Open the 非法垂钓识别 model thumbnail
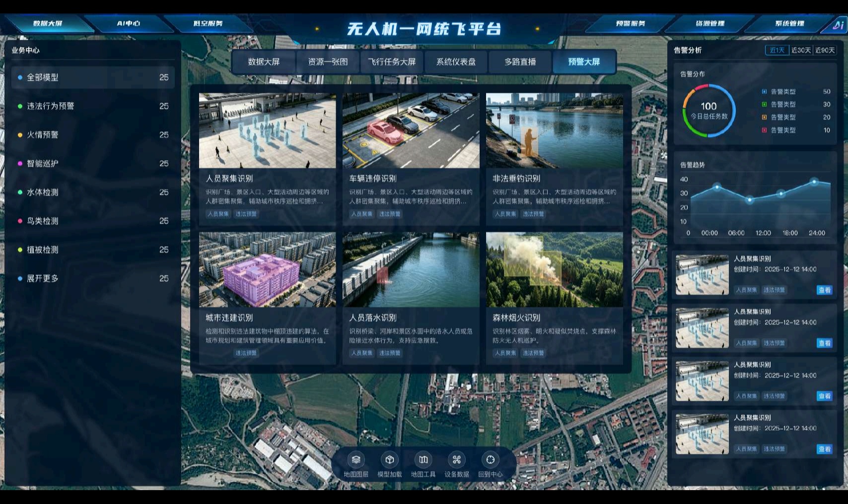This screenshot has width=848, height=504. pos(555,130)
